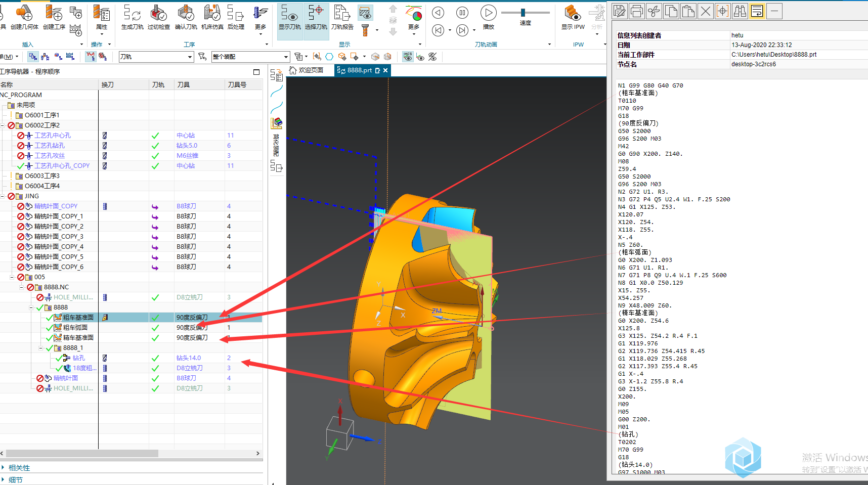The height and width of the screenshot is (485, 868).
Task: Collapse the JING program group
Action: click(3, 196)
